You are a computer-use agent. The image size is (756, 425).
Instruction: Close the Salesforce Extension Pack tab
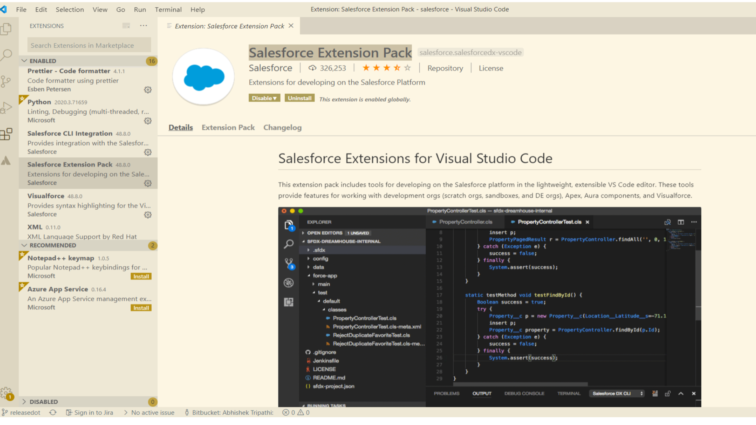(291, 26)
